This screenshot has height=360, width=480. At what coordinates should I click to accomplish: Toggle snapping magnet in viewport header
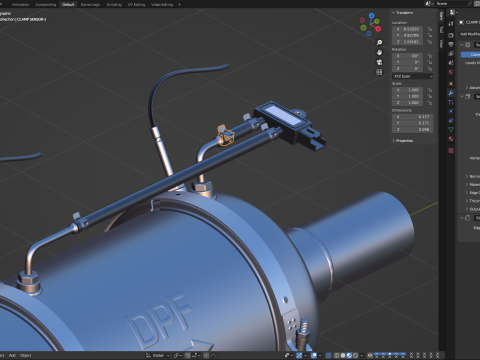[188, 356]
